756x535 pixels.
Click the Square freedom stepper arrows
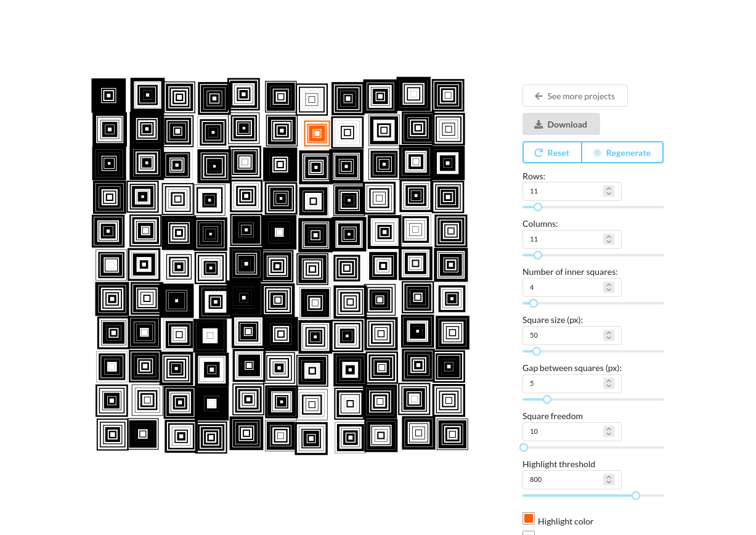(x=609, y=431)
